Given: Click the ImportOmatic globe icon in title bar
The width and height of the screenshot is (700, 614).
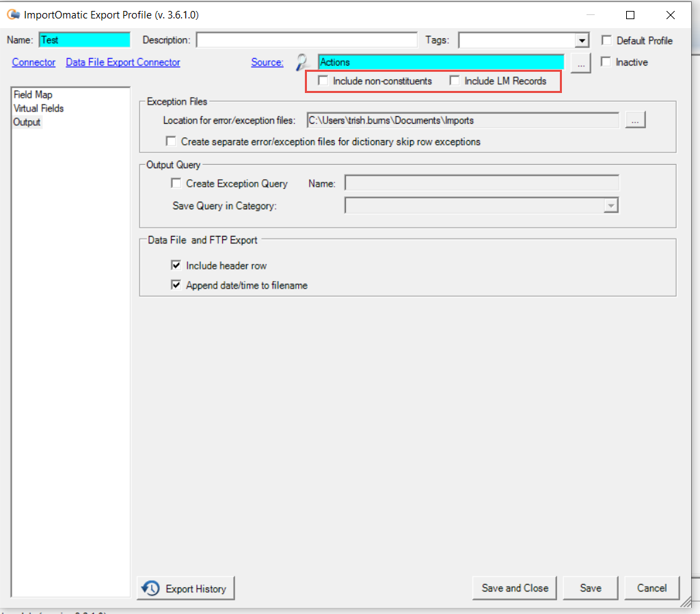Looking at the screenshot, I should pyautogui.click(x=12, y=14).
